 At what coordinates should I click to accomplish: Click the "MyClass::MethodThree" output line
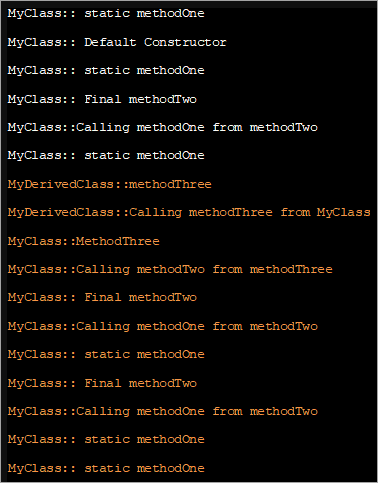pyautogui.click(x=84, y=241)
